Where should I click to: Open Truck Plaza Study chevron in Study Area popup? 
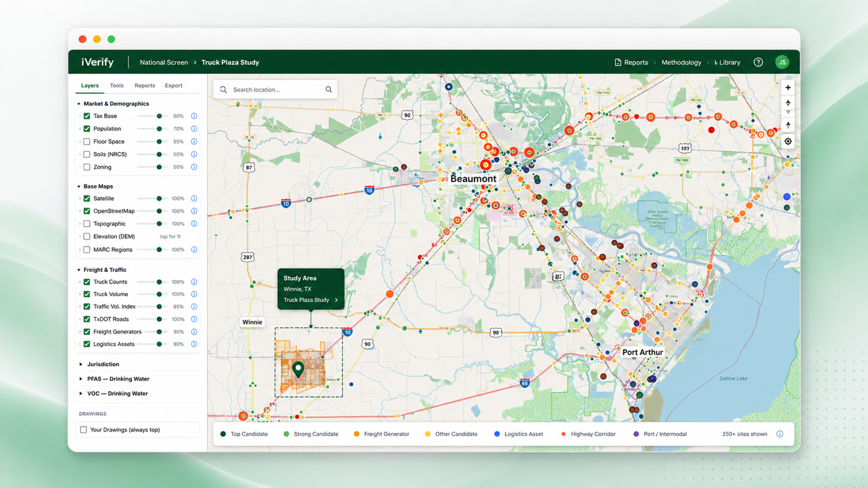(x=336, y=300)
